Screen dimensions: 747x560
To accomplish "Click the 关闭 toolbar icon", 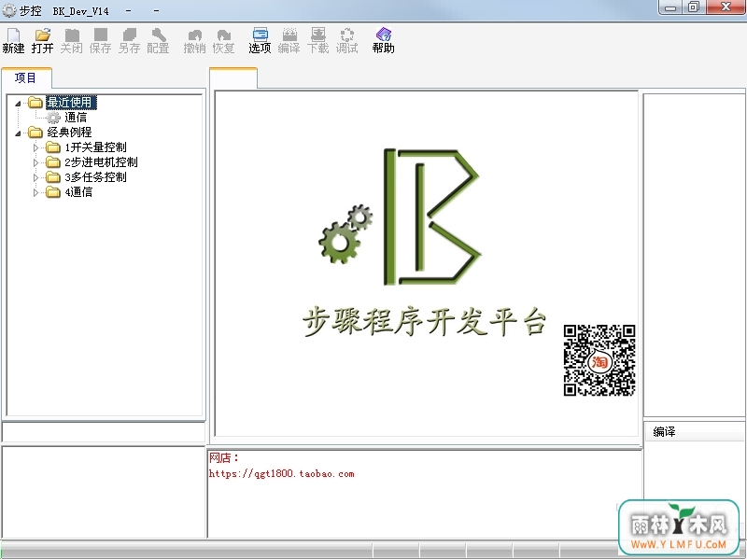I will coord(72,40).
